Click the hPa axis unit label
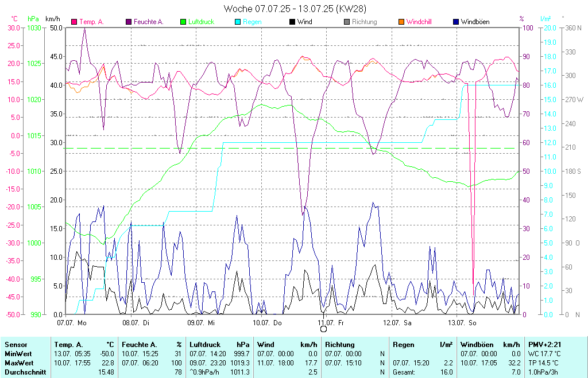The height and width of the screenshot is (378, 588). (x=33, y=18)
